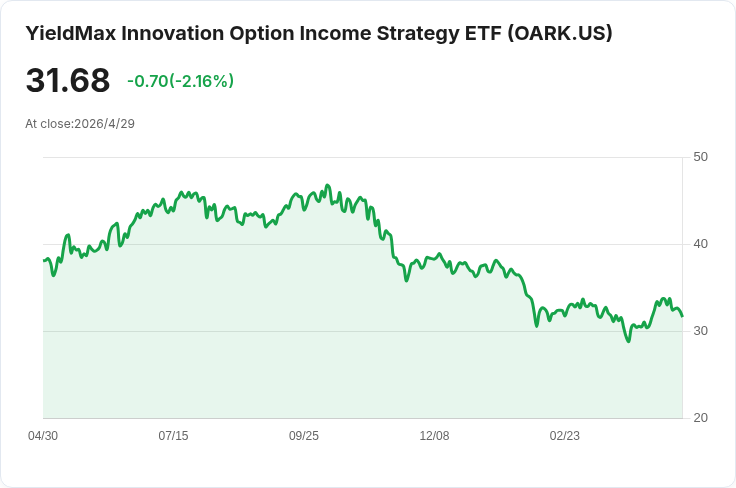Click the 20 price axis label
Screen dimensions: 736x488
pyautogui.click(x=700, y=418)
